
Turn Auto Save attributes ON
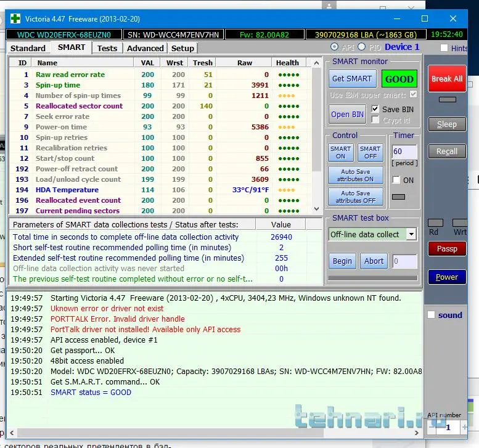click(x=356, y=175)
